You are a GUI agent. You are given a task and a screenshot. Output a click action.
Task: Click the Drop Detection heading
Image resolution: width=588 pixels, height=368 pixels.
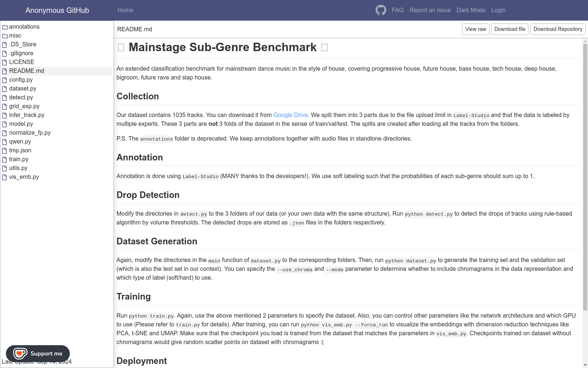coord(148,195)
